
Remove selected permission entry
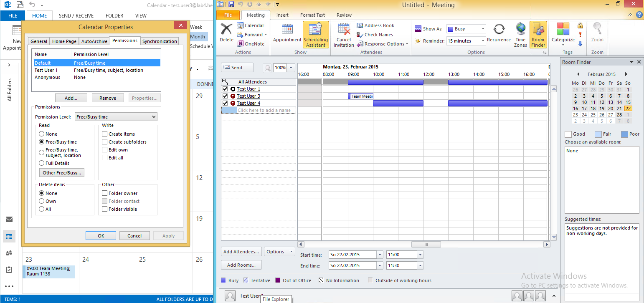point(108,98)
